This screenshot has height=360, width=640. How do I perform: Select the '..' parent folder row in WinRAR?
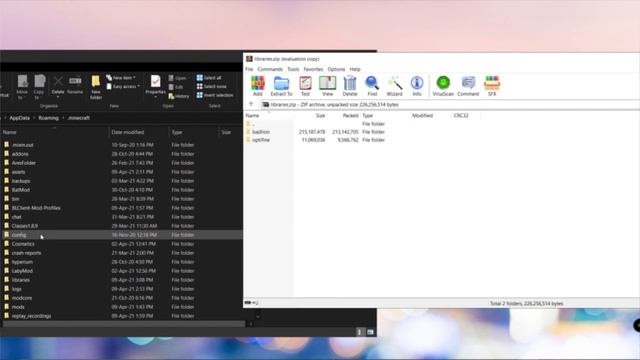[253, 124]
